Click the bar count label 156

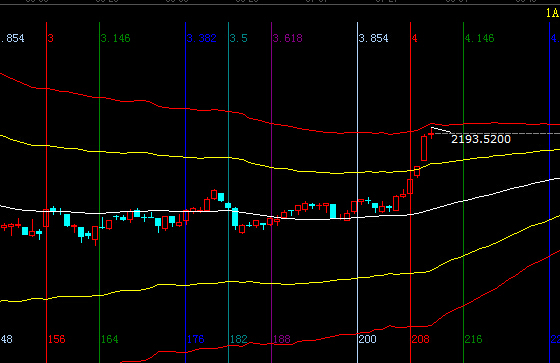click(57, 339)
